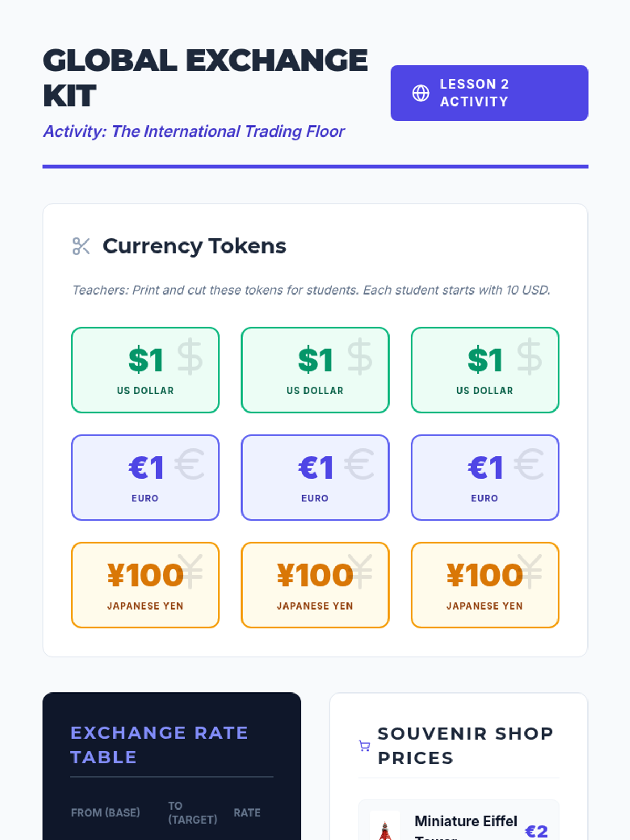
Task: Click the faded euro watermark on the rightmost €1 token
Action: click(x=529, y=465)
